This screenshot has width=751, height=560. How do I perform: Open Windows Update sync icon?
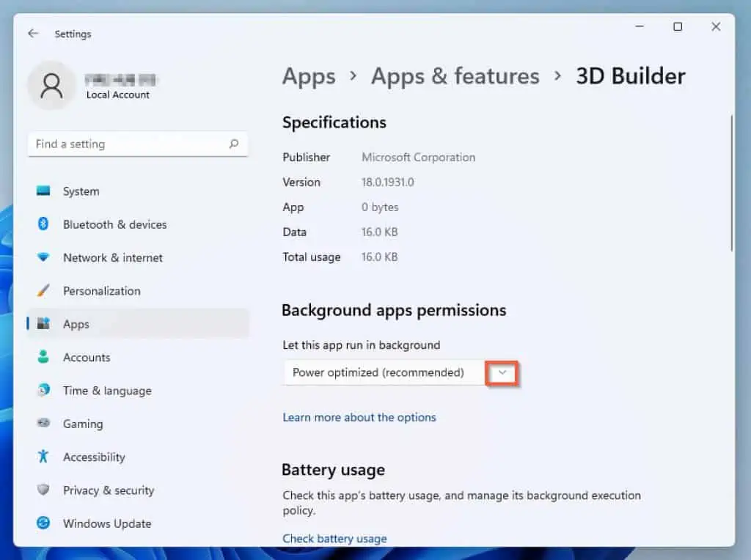coord(43,523)
